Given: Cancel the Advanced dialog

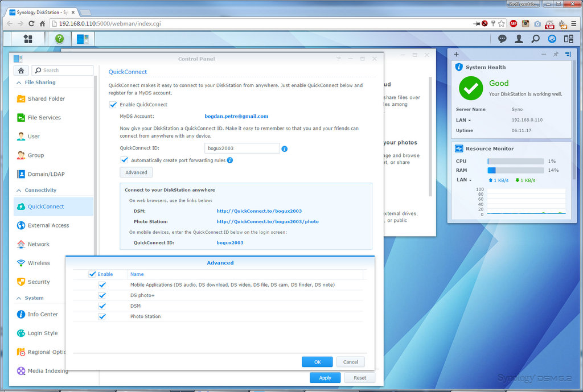Looking at the screenshot, I should pos(351,362).
